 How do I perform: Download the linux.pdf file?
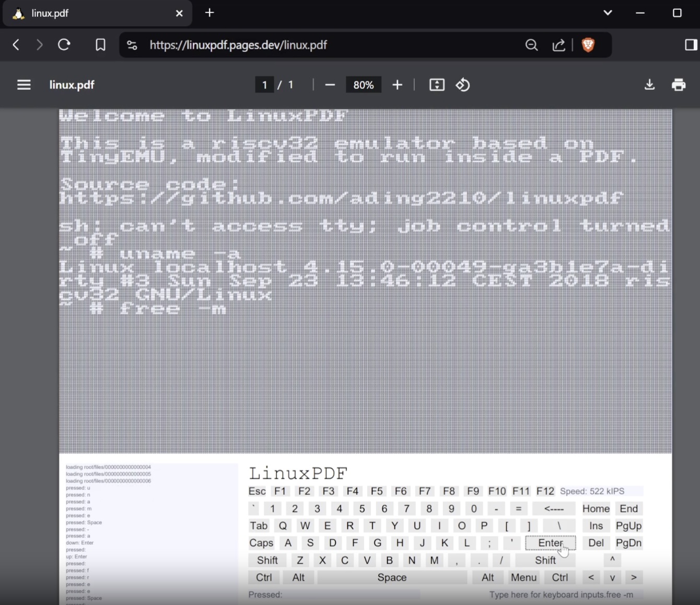(649, 85)
